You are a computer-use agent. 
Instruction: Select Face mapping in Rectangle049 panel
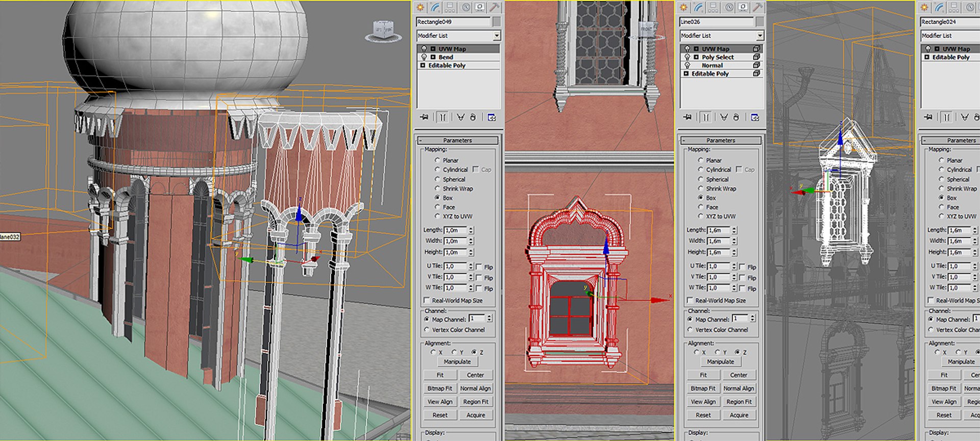click(437, 207)
